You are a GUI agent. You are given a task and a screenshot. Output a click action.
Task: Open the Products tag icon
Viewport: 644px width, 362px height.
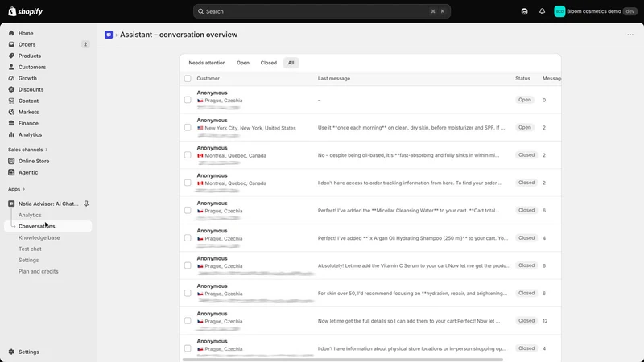coord(11,56)
